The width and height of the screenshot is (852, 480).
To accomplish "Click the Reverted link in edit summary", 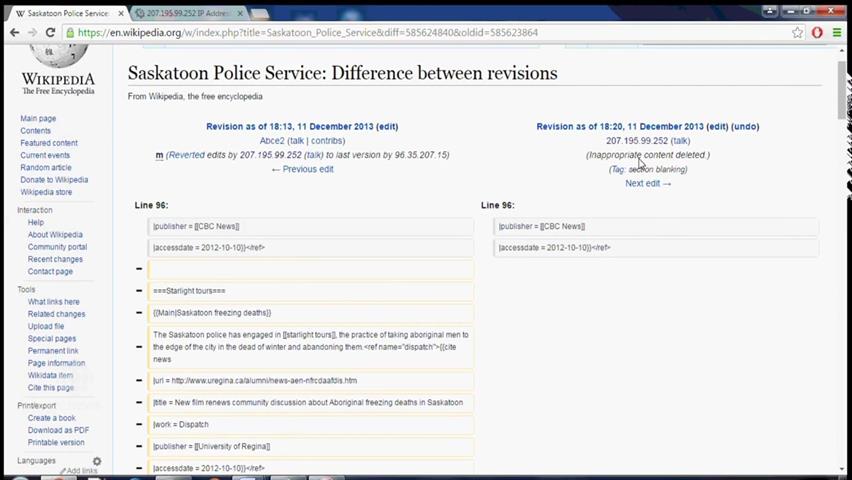I will pos(186,155).
